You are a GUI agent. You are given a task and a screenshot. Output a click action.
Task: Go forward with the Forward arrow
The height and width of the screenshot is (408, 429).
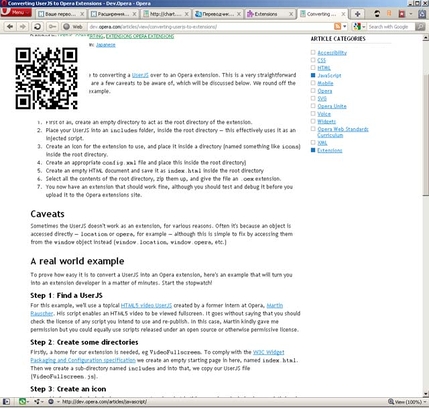click(22, 27)
